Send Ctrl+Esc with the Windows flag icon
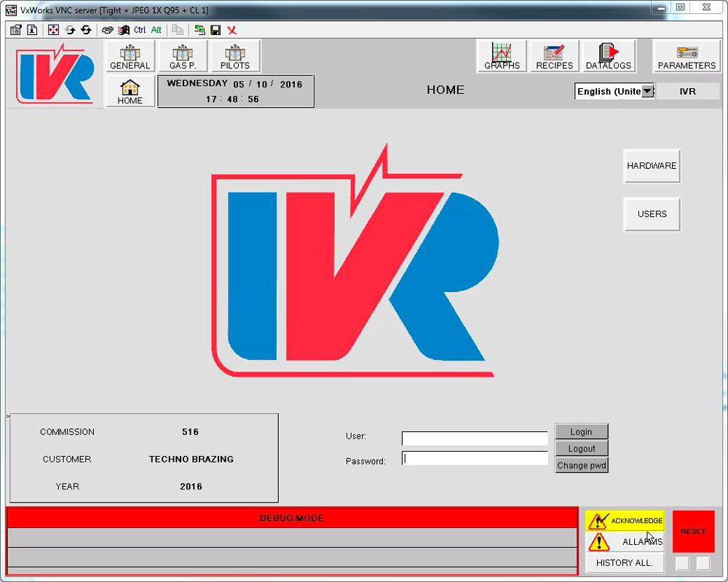 click(124, 30)
